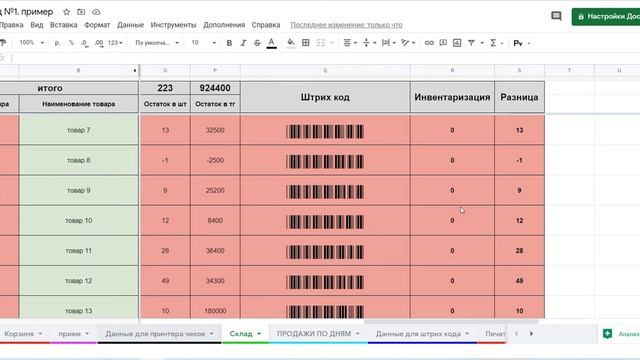
Task: Toggle italic formatting
Action: coord(243,42)
